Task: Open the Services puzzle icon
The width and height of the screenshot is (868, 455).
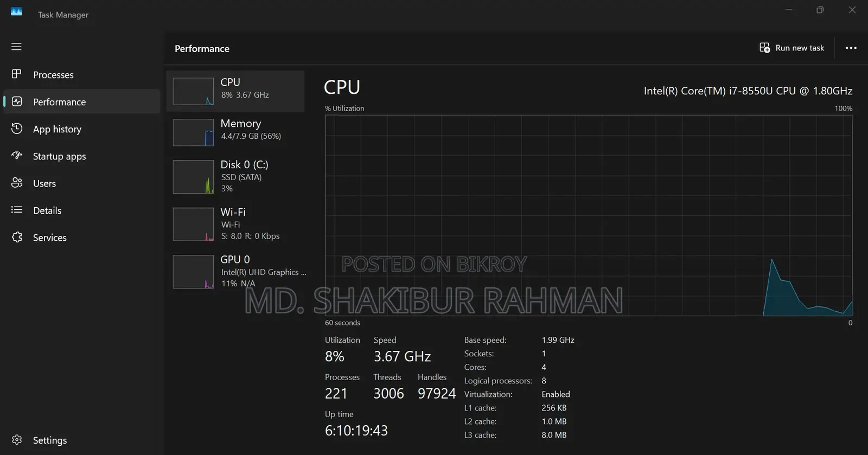Action: pyautogui.click(x=17, y=237)
